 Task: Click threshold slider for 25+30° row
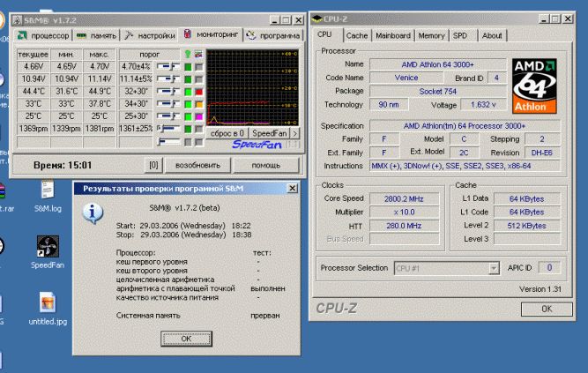168,116
